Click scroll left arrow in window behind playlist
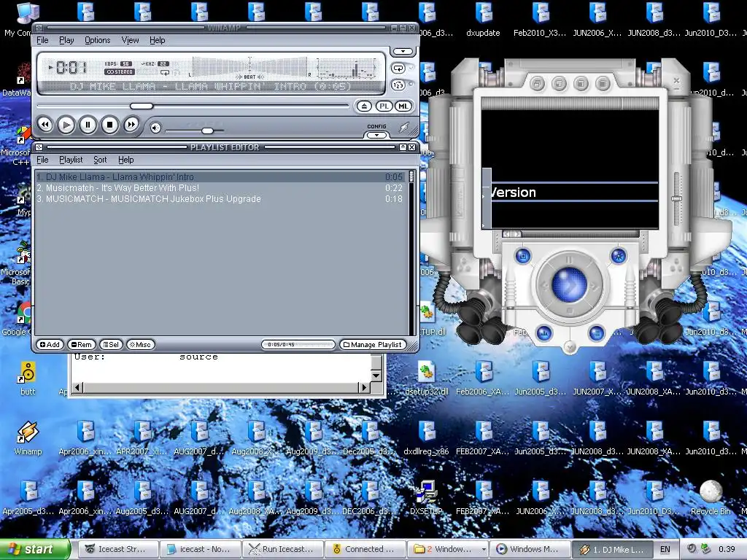This screenshot has width=747, height=560. pyautogui.click(x=77, y=388)
